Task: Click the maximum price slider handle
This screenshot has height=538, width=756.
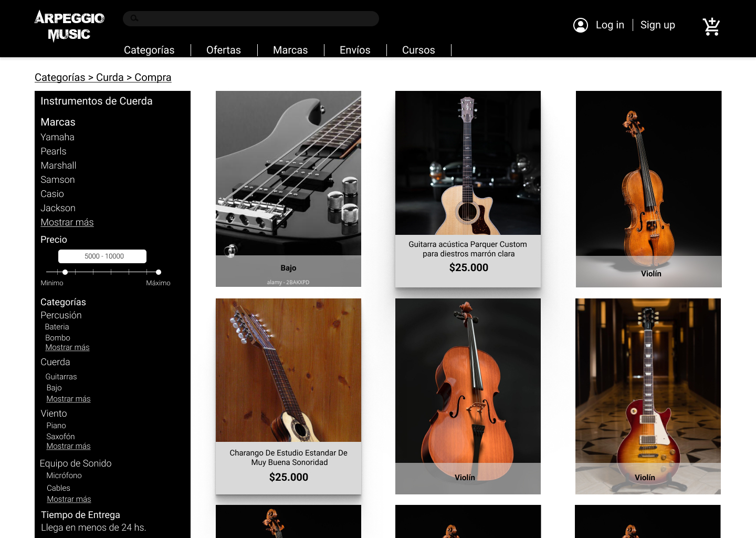Action: (x=159, y=272)
